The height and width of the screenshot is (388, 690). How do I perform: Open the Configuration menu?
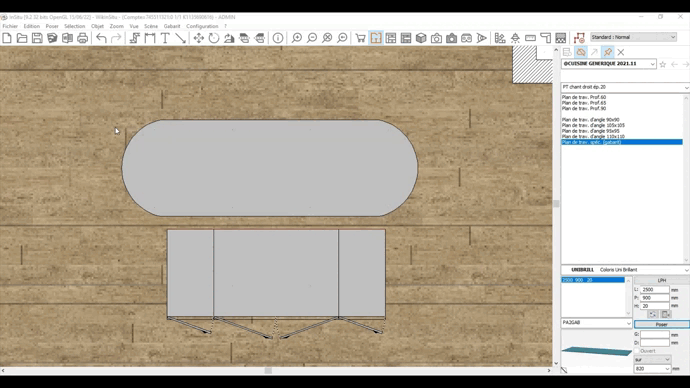(x=202, y=26)
